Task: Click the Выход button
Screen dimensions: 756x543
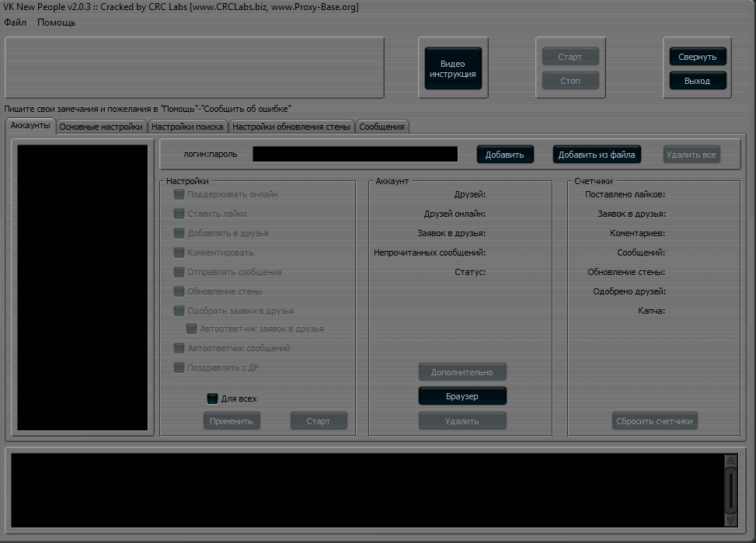Action: coord(697,81)
